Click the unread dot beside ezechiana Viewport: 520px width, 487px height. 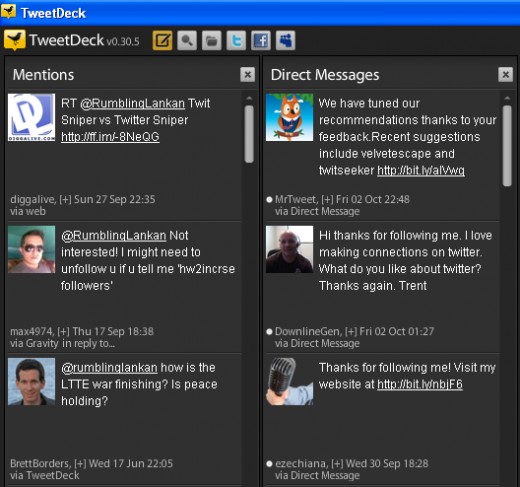coord(269,464)
